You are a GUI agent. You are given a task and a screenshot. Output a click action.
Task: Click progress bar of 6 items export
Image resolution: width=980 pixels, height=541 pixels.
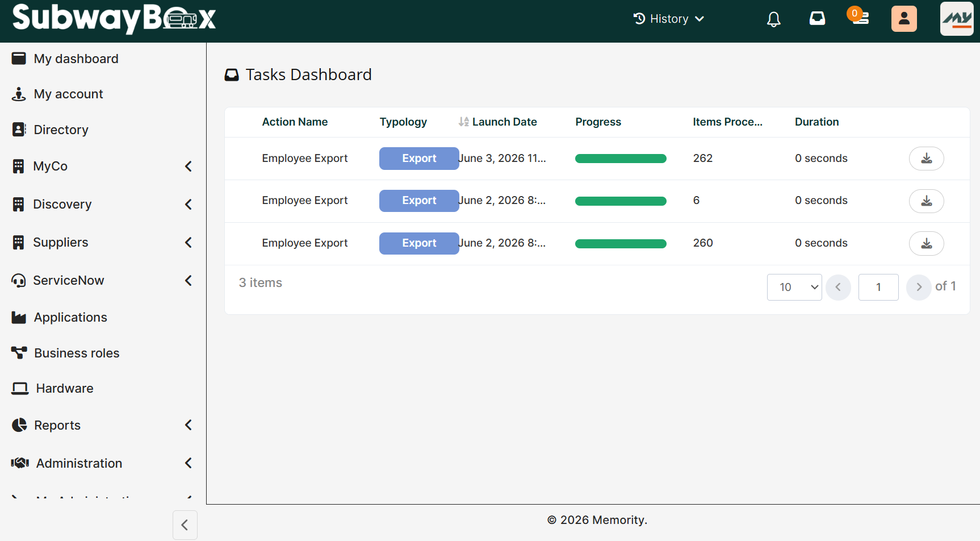tap(621, 201)
